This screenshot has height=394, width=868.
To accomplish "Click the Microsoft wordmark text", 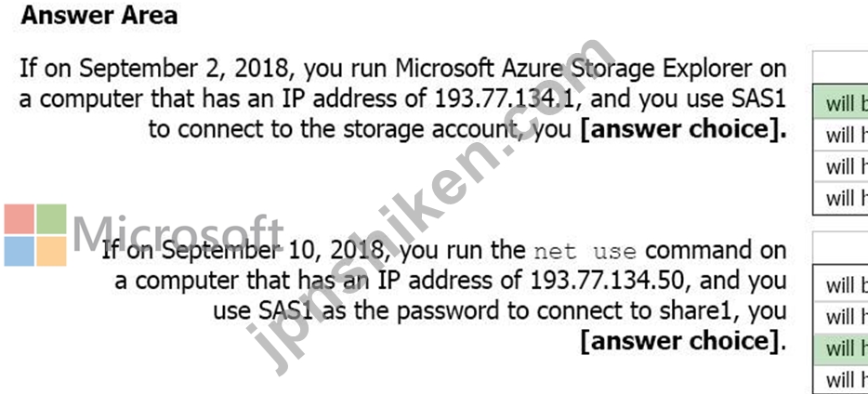I will [x=178, y=234].
